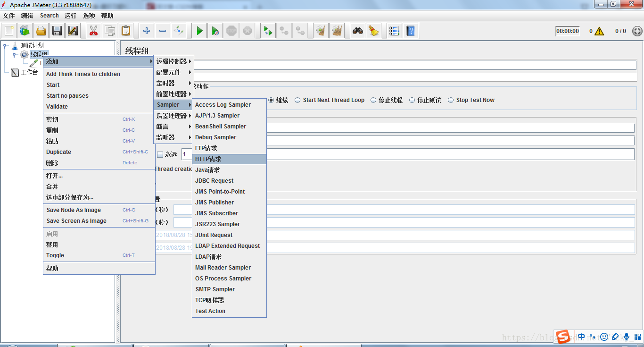Click the Search binoculars icon
Screen dimensions: 644x347
tap(358, 31)
